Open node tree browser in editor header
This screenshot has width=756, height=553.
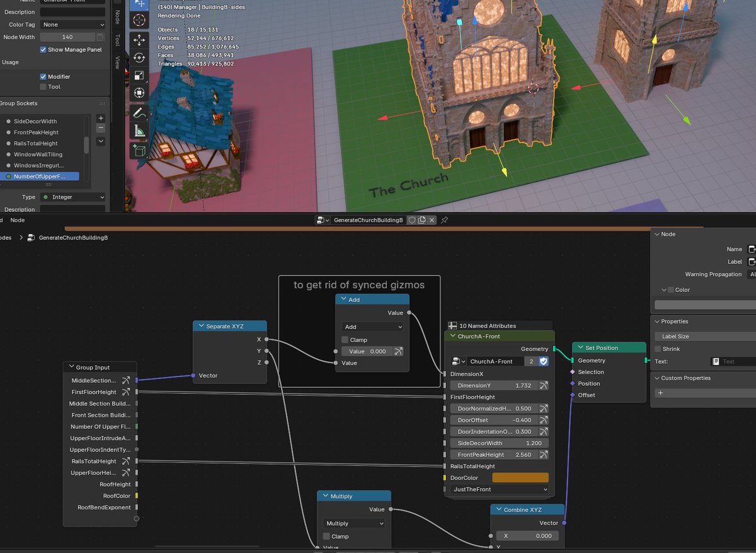[323, 220]
